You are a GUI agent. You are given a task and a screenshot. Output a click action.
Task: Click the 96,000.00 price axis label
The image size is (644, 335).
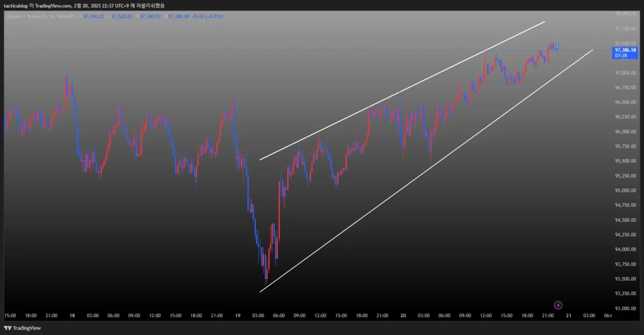(x=625, y=132)
